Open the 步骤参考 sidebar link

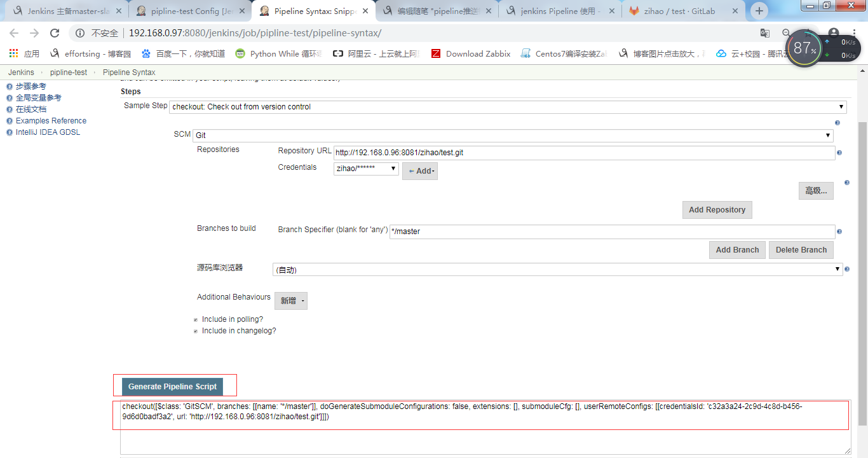point(31,87)
